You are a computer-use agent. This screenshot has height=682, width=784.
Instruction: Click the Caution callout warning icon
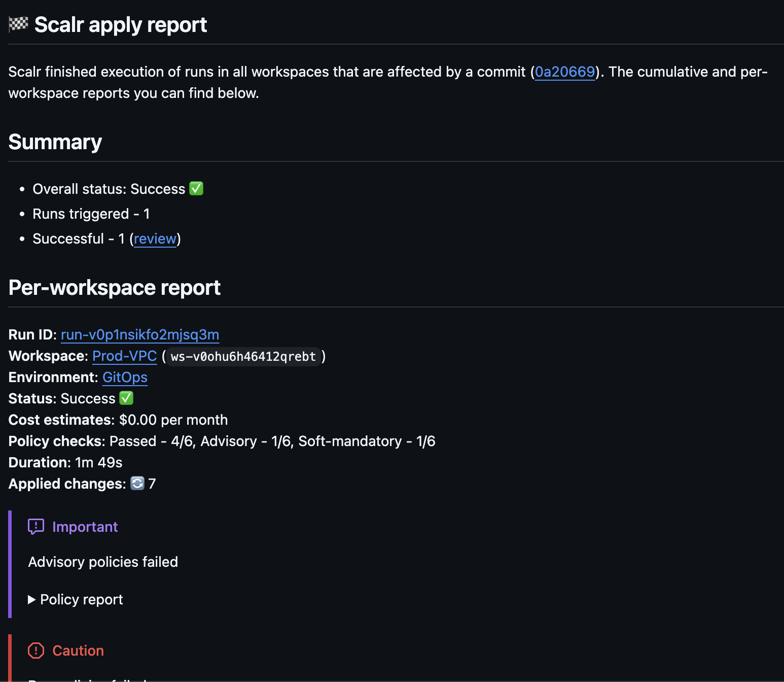[36, 651]
